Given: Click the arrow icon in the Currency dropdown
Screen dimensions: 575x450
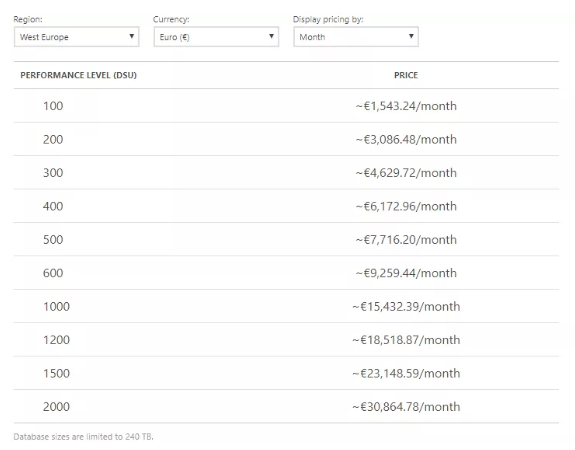Looking at the screenshot, I should pyautogui.click(x=271, y=36).
